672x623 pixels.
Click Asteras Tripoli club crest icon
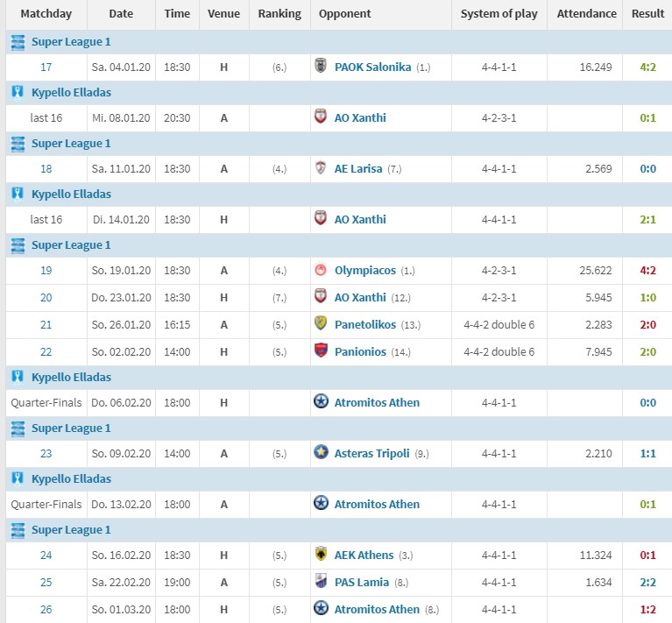pos(321,452)
